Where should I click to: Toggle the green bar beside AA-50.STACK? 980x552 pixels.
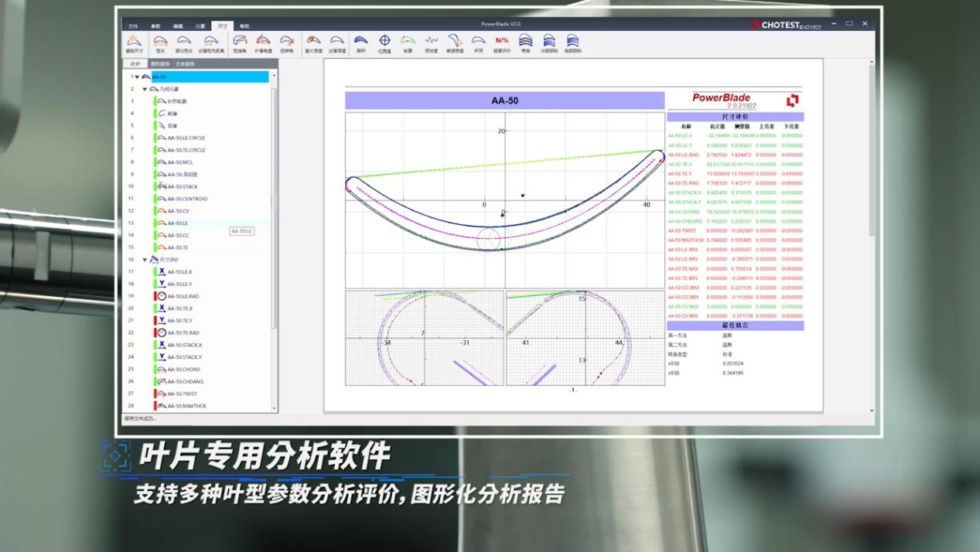(x=156, y=186)
